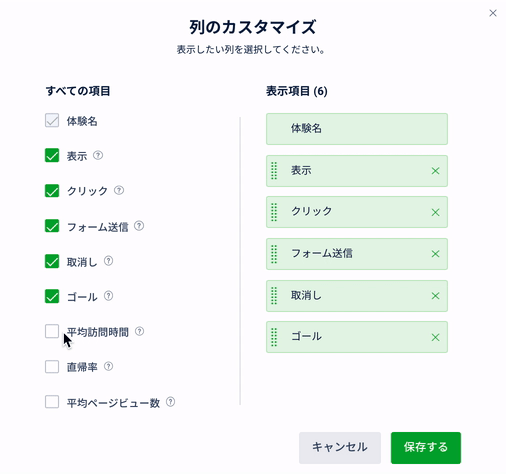Click the help icon next to 表示
Image resolution: width=506 pixels, height=474 pixels.
click(98, 155)
